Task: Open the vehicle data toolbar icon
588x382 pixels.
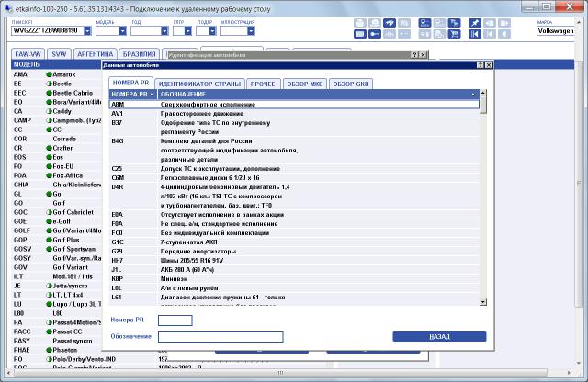Action: click(x=424, y=23)
